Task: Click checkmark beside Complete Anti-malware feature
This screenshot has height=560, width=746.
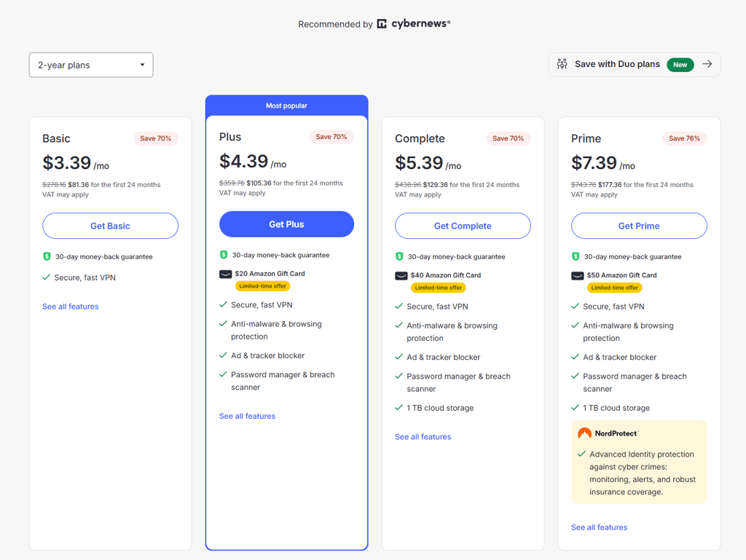Action: pos(398,326)
